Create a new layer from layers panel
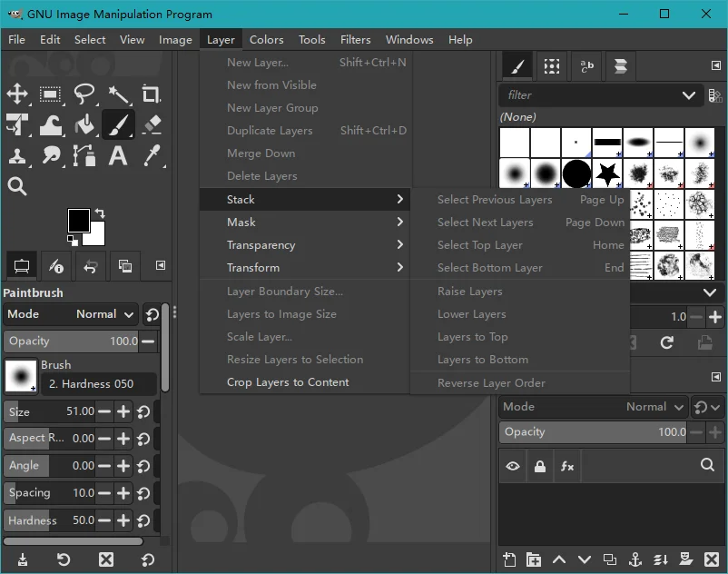 pos(509,559)
